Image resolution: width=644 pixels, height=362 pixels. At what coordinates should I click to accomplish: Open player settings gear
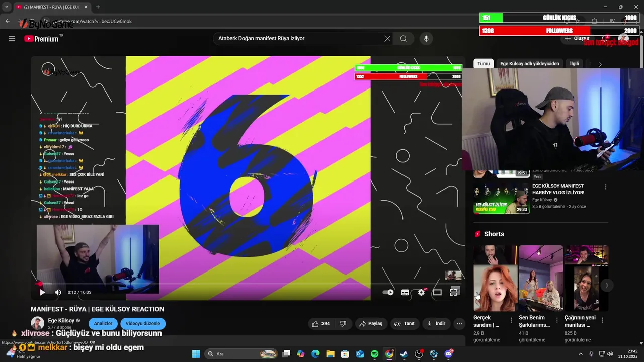[x=422, y=292]
